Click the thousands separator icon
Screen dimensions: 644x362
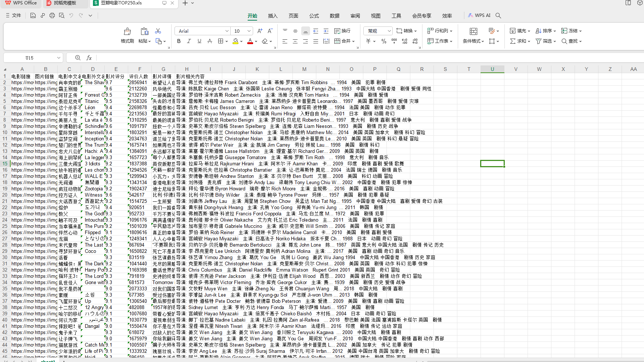[394, 41]
